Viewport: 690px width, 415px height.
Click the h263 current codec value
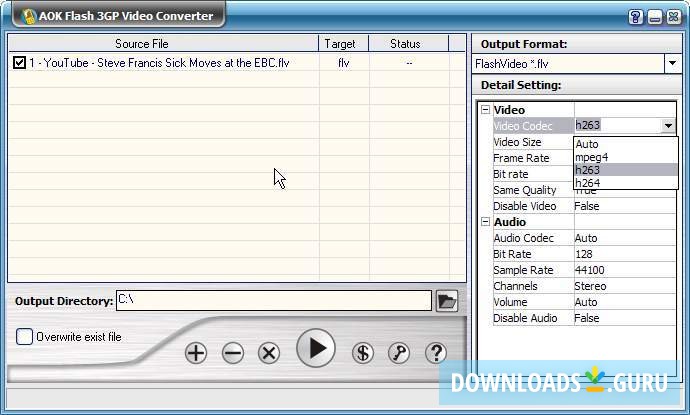click(587, 125)
